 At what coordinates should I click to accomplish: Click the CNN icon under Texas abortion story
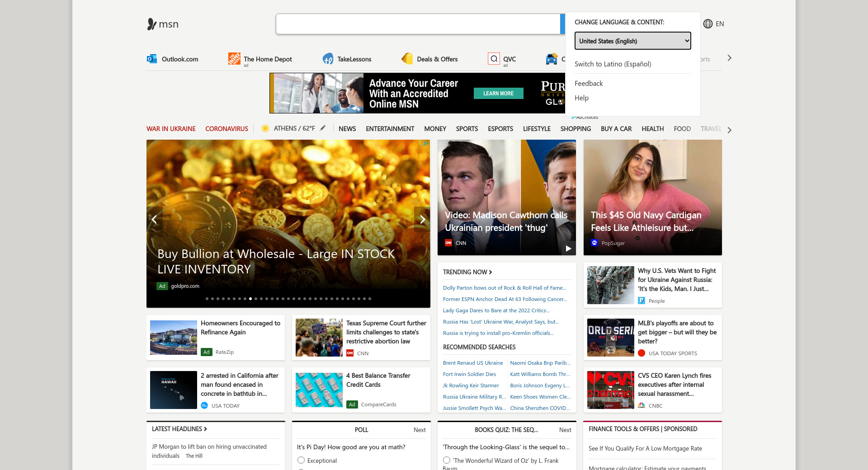click(x=350, y=353)
